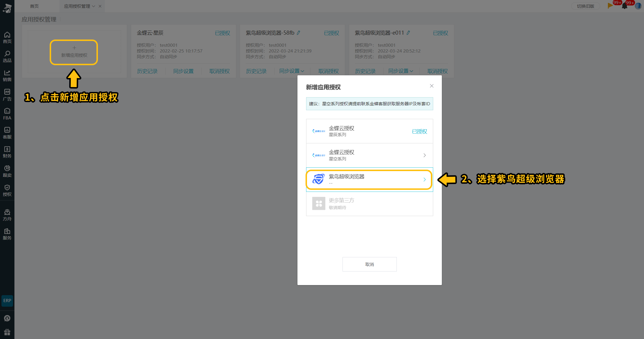
Task: Click the 应用授权管理 page heading
Action: click(x=39, y=19)
